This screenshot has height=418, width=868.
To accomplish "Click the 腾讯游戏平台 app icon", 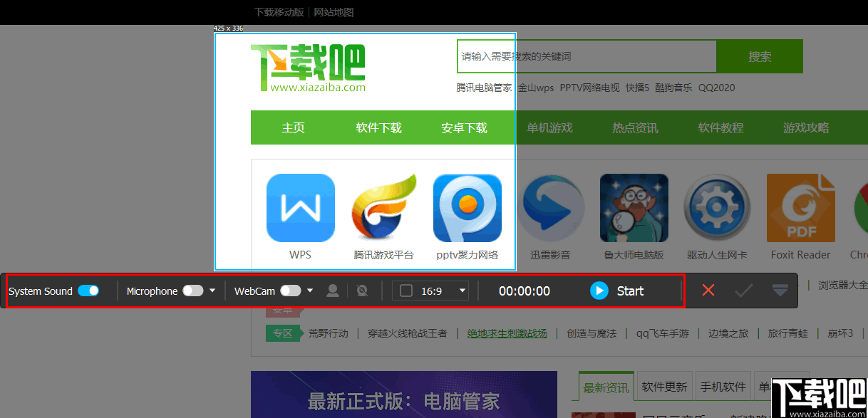I will click(383, 208).
